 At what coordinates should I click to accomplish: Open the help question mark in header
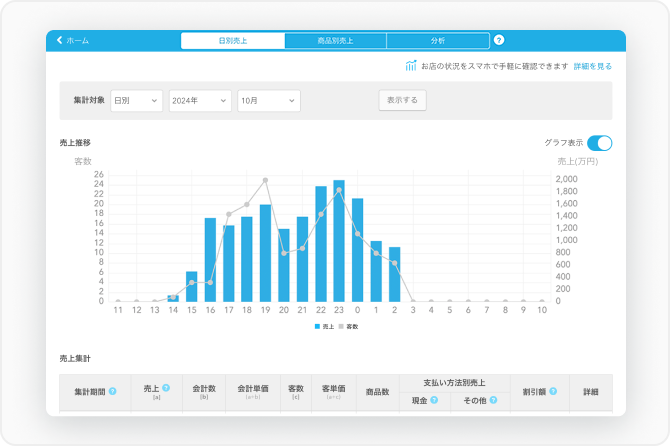click(x=499, y=41)
